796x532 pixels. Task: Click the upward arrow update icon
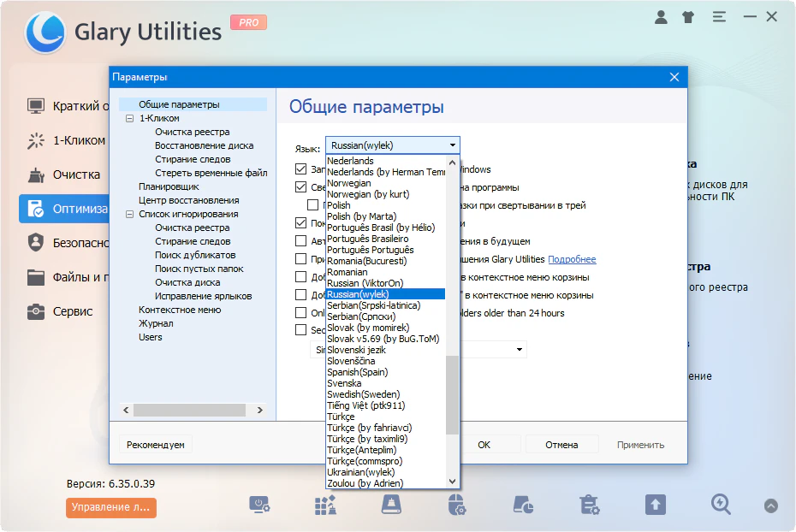(x=655, y=505)
